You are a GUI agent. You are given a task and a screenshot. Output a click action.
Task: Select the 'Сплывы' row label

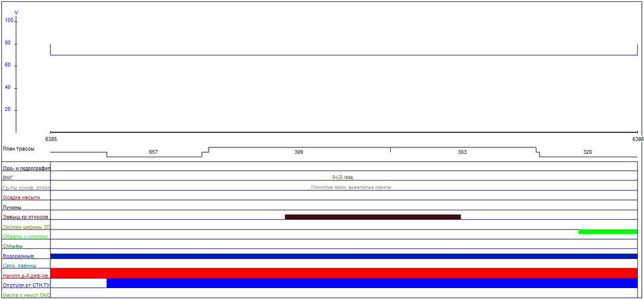click(x=13, y=246)
